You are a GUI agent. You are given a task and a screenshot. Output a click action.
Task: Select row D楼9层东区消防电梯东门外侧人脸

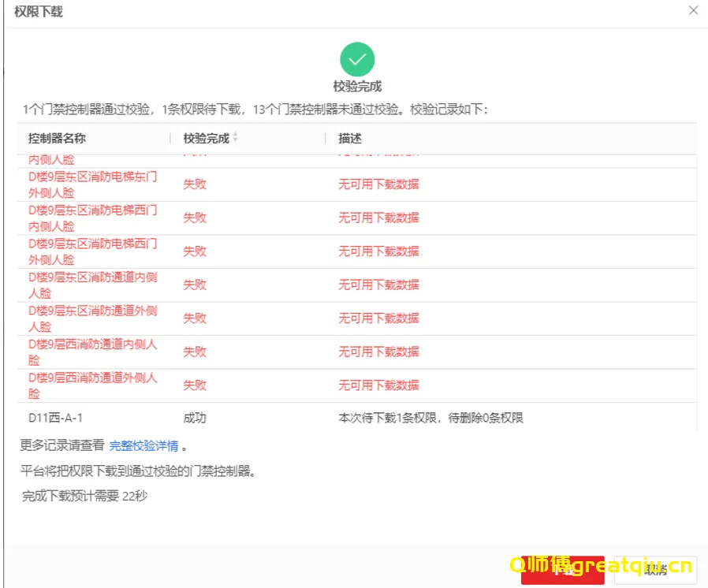coord(92,184)
